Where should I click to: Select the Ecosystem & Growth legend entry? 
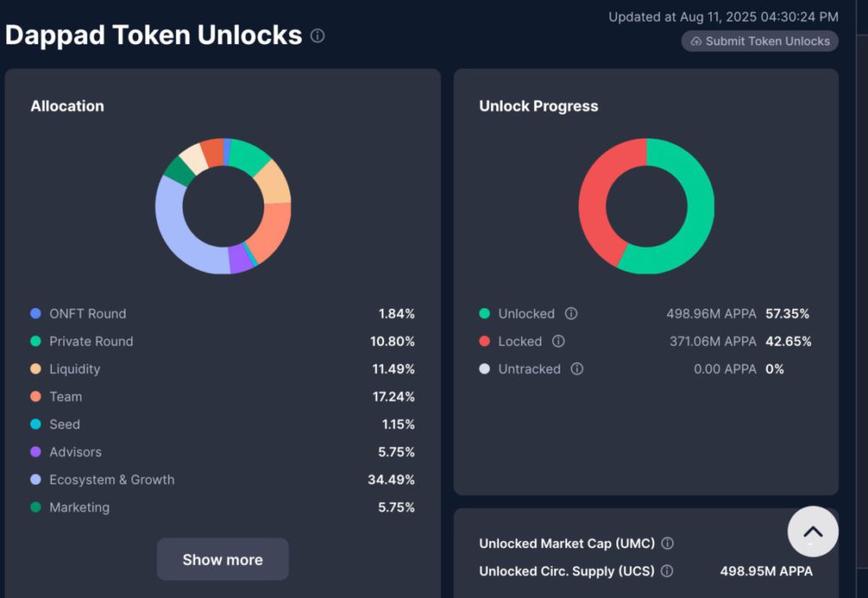(x=111, y=480)
